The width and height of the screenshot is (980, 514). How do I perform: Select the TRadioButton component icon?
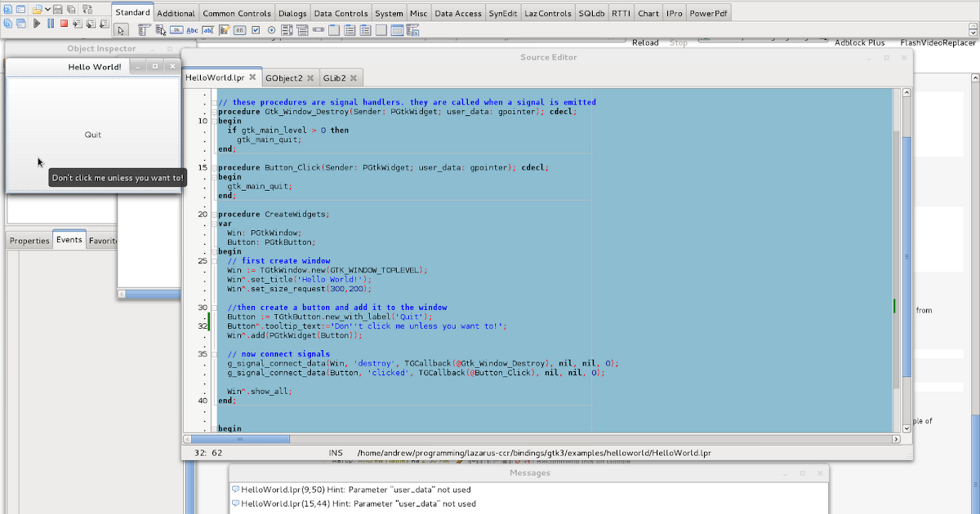pyautogui.click(x=271, y=30)
